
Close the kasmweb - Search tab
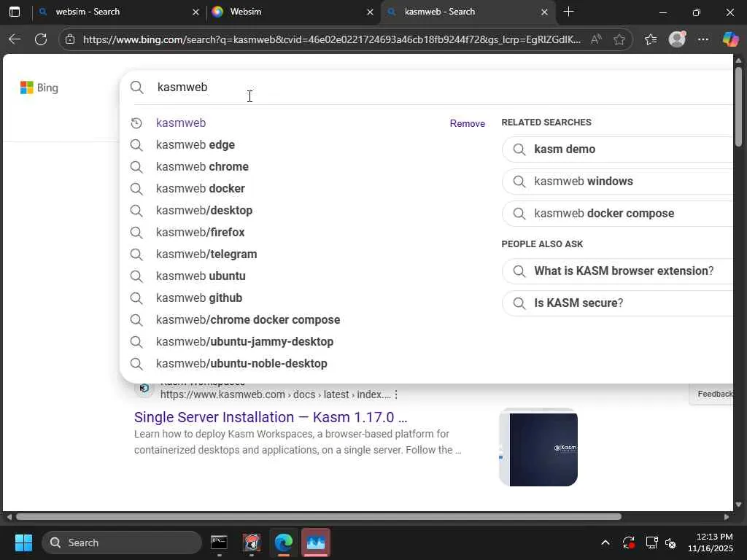tap(544, 12)
